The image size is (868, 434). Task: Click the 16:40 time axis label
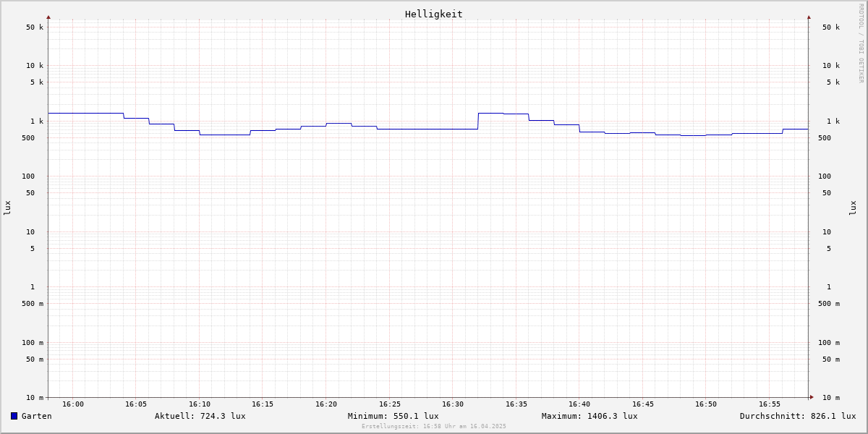pos(579,404)
